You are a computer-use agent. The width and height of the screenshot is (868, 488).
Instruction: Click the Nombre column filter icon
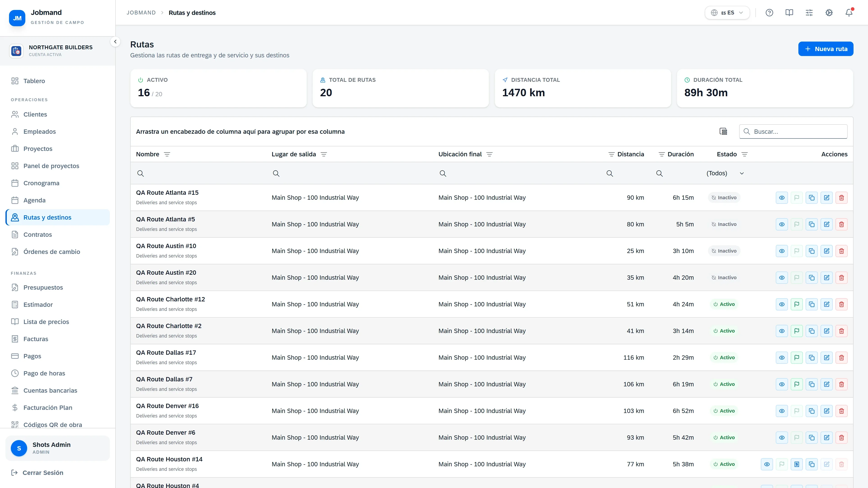[167, 154]
